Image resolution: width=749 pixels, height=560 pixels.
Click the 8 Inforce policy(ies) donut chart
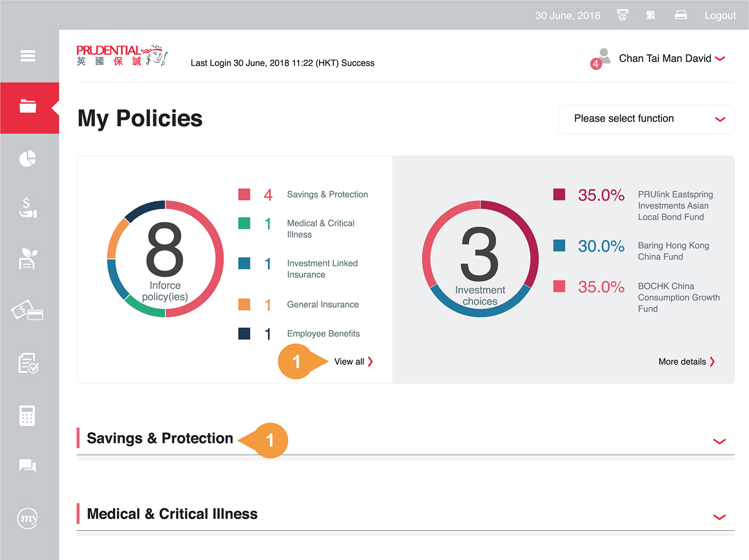pos(165,259)
